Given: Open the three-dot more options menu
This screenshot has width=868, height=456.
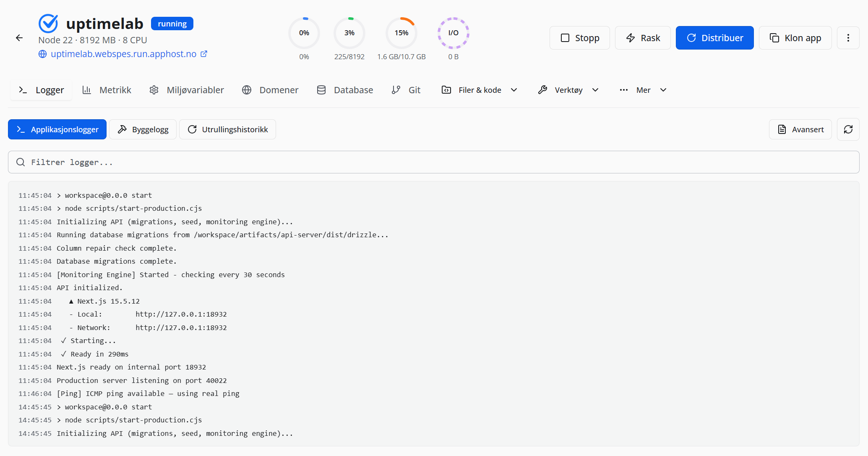Looking at the screenshot, I should tap(848, 38).
